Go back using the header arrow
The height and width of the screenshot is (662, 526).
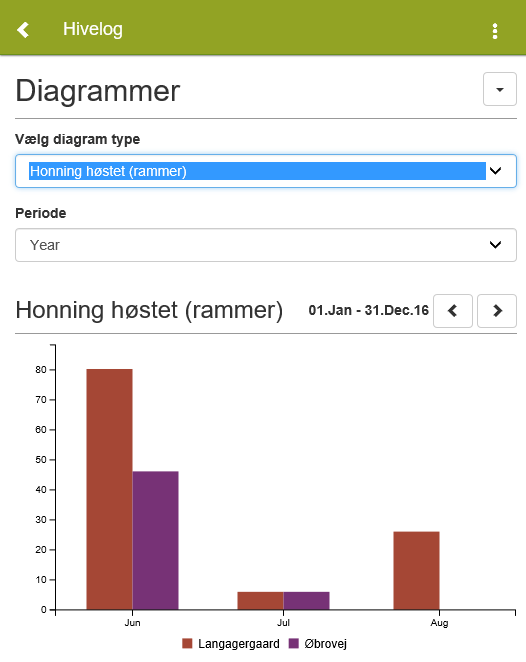[23, 30]
